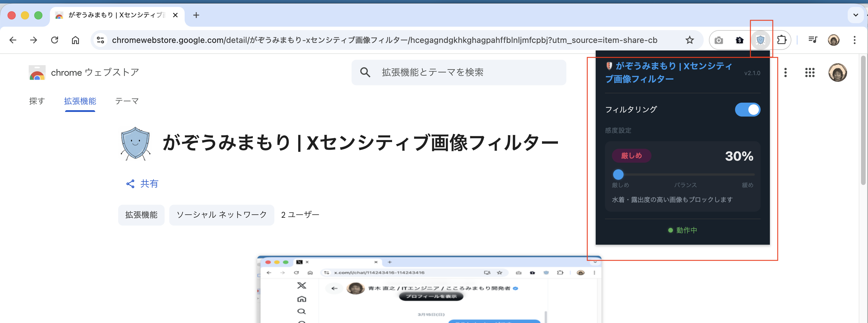The width and height of the screenshot is (868, 323).
Task: Click the 拡張機能とテーマを検索 search field
Action: point(459,72)
